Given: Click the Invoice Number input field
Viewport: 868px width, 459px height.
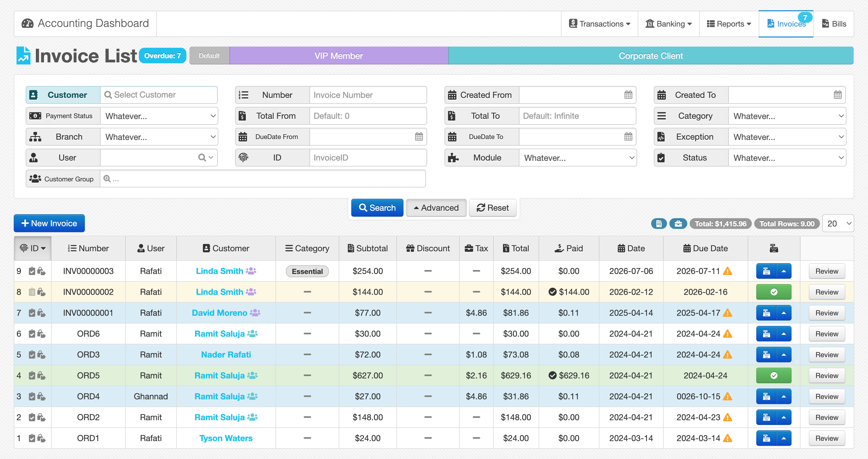Looking at the screenshot, I should 368,95.
